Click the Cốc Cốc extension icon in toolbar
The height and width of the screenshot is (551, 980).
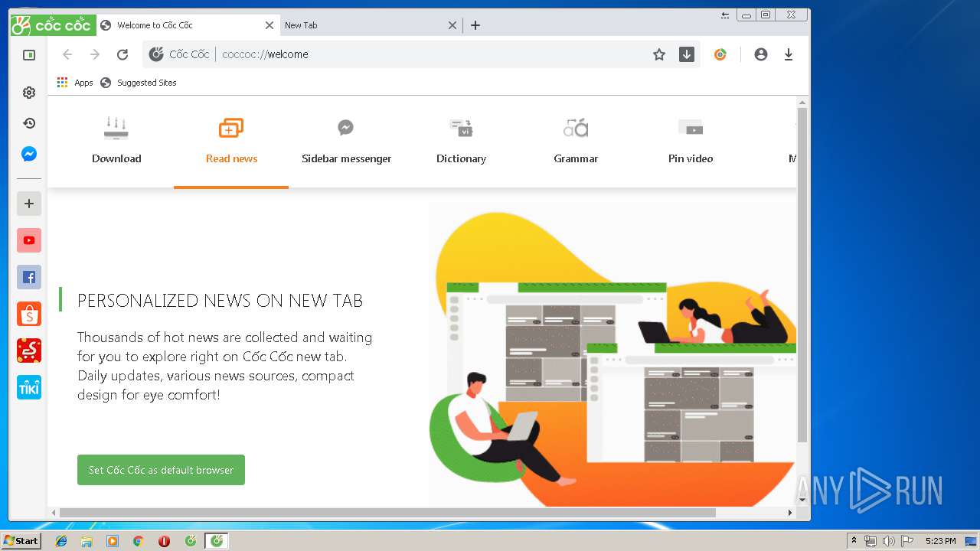[x=720, y=54]
